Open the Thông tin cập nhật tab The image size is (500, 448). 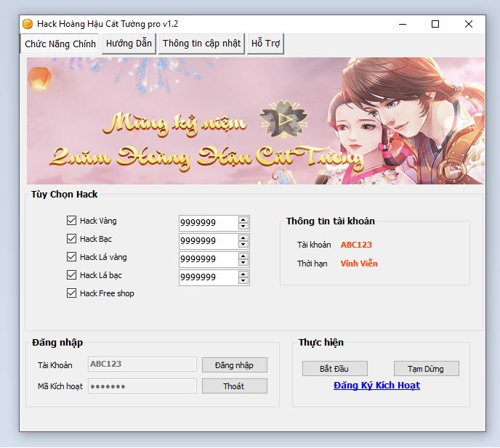[201, 44]
